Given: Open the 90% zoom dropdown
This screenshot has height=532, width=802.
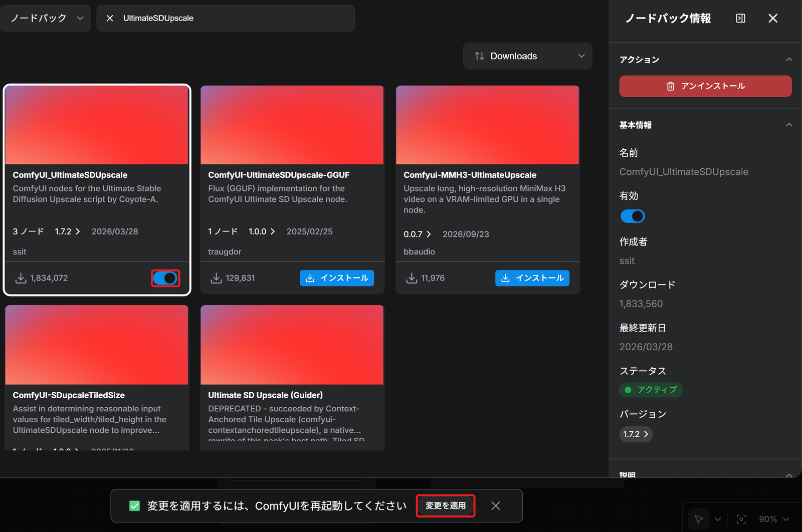Looking at the screenshot, I should tap(774, 519).
